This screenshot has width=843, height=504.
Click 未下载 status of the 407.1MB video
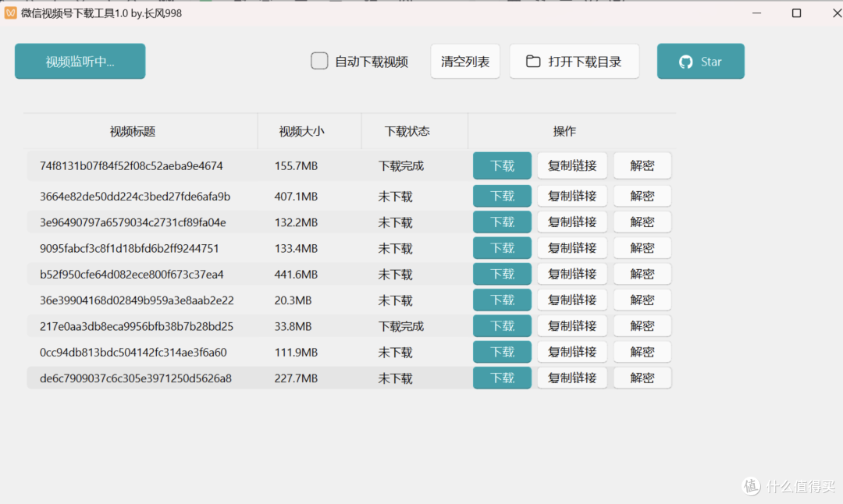click(395, 196)
